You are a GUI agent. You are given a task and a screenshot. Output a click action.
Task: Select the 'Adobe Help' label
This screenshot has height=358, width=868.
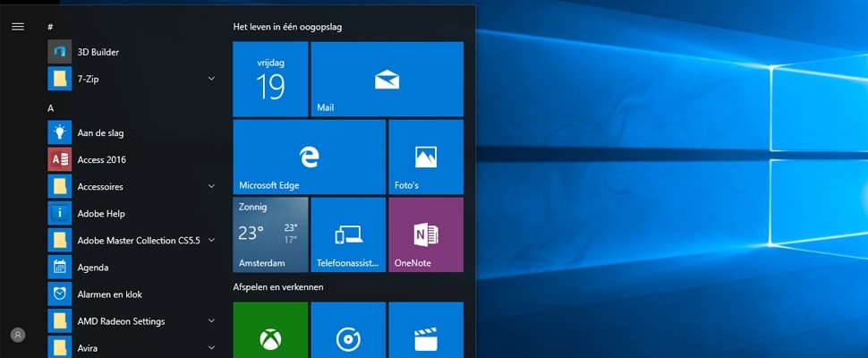pos(101,214)
